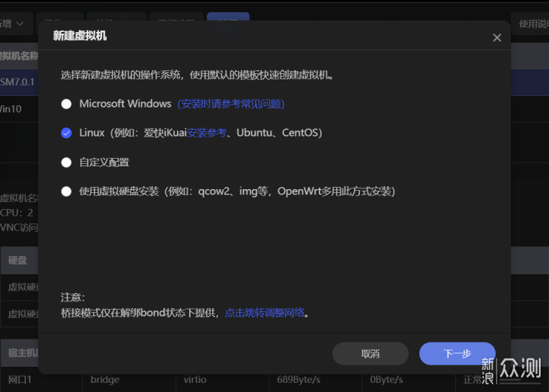
Task: Click the bridge cell in network row
Action: [104, 380]
